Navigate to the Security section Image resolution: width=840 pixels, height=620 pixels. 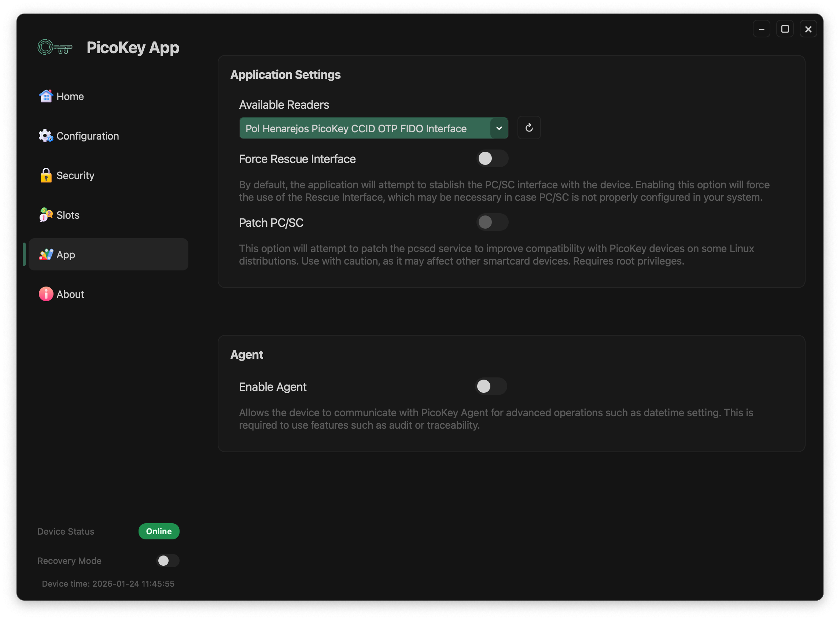(75, 175)
